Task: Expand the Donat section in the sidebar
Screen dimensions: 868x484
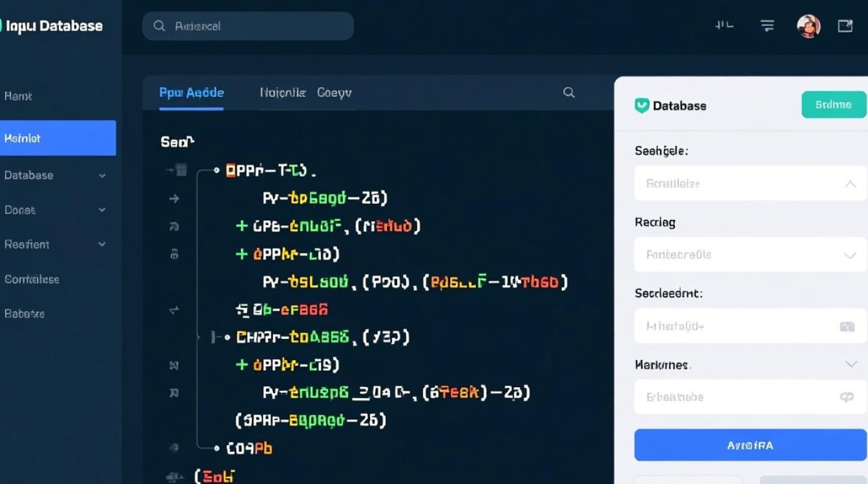Action: [x=101, y=210]
